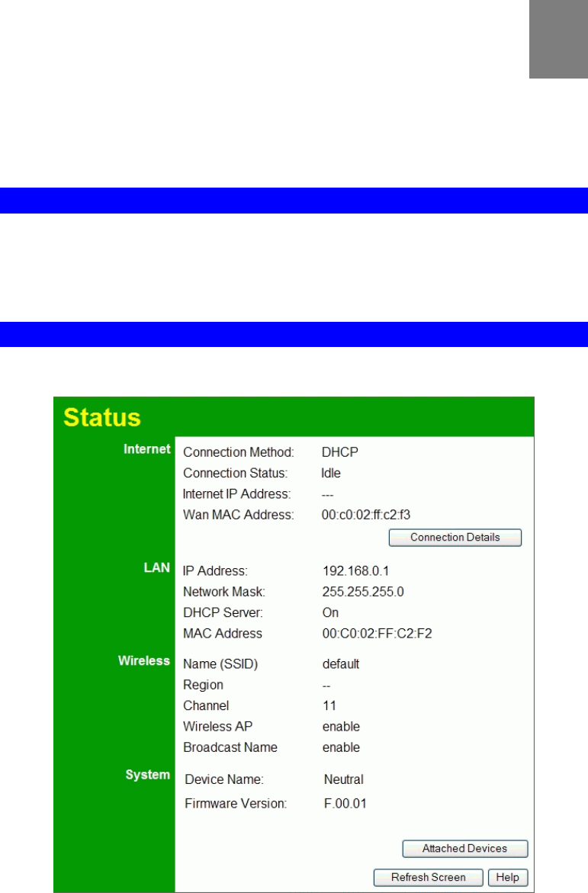The image size is (588, 893).
Task: Select the Idle connection status value
Action: 331,474
